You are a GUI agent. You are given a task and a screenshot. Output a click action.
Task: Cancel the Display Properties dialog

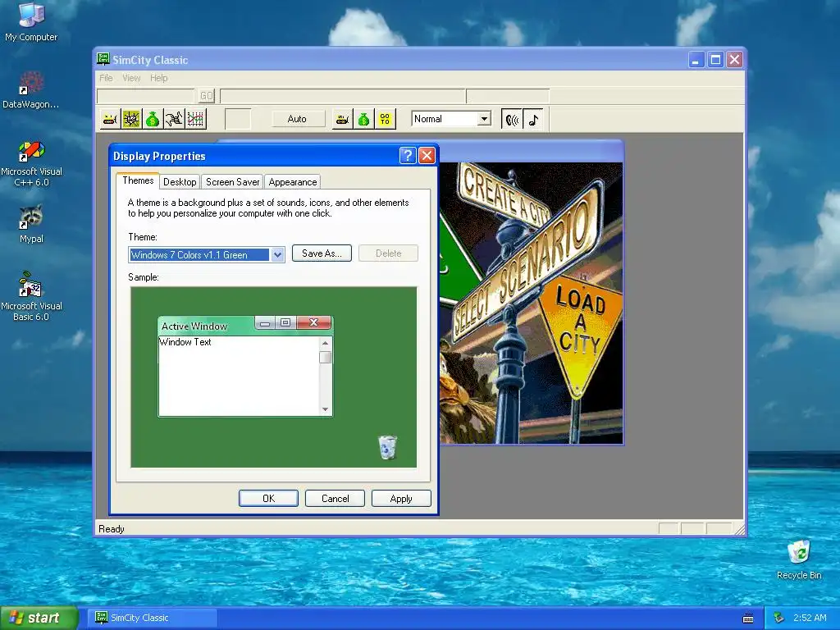tap(336, 498)
